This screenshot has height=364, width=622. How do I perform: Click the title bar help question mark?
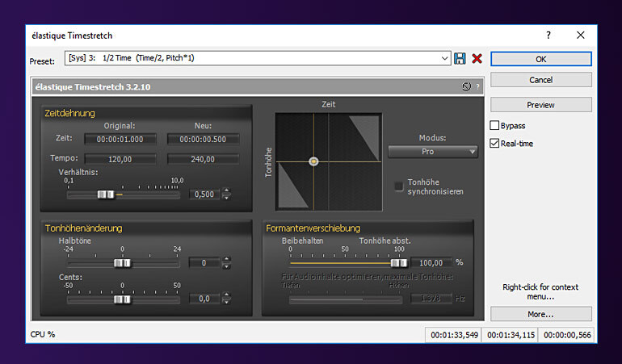[548, 36]
